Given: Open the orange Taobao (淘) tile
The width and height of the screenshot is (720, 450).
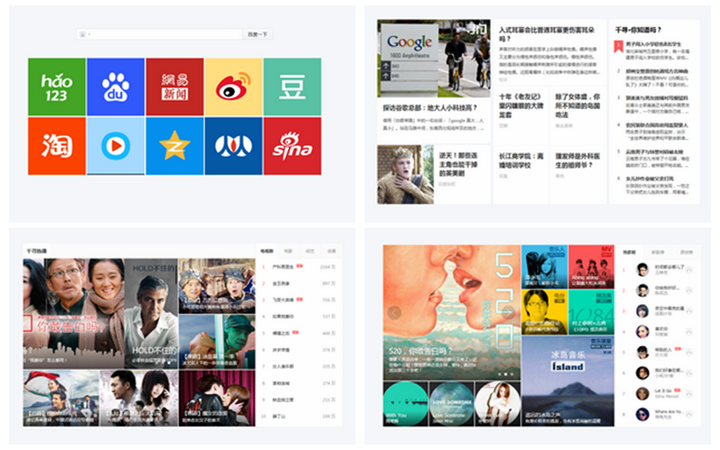Looking at the screenshot, I should click(57, 146).
